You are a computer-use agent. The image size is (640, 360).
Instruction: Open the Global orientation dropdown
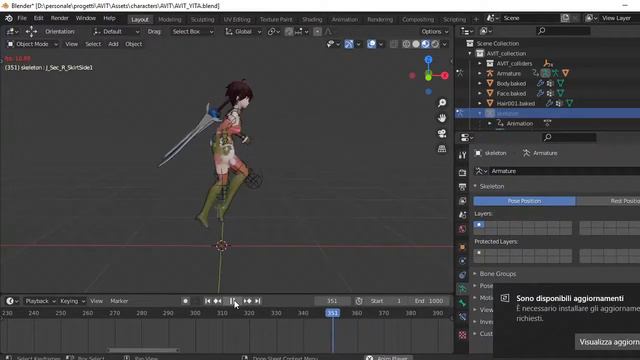point(242,32)
